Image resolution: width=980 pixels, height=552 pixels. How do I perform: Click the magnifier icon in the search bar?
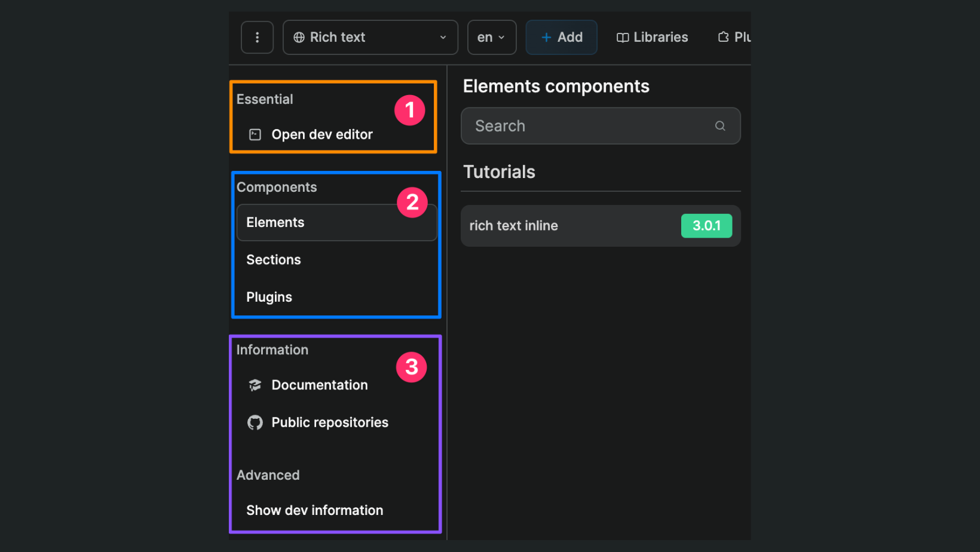[719, 125]
